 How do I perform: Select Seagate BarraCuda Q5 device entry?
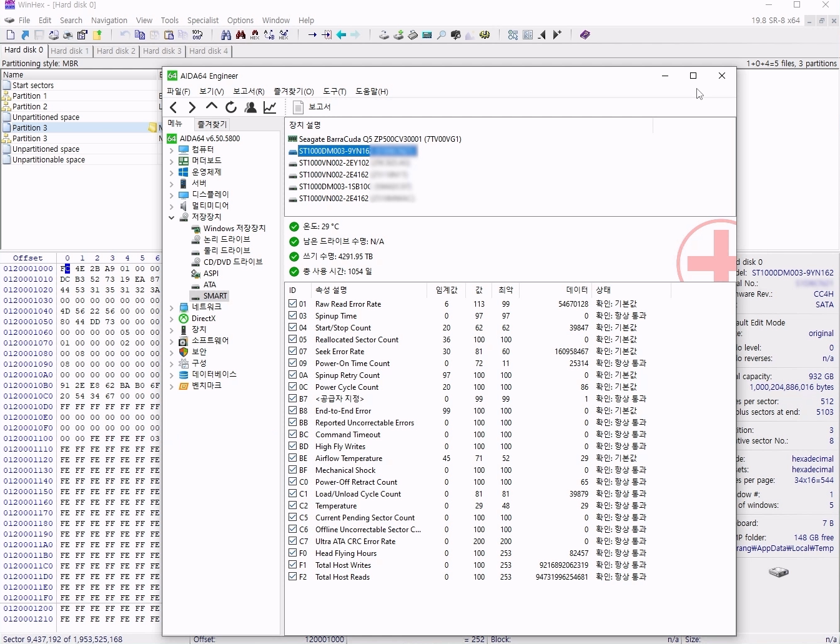(x=380, y=139)
